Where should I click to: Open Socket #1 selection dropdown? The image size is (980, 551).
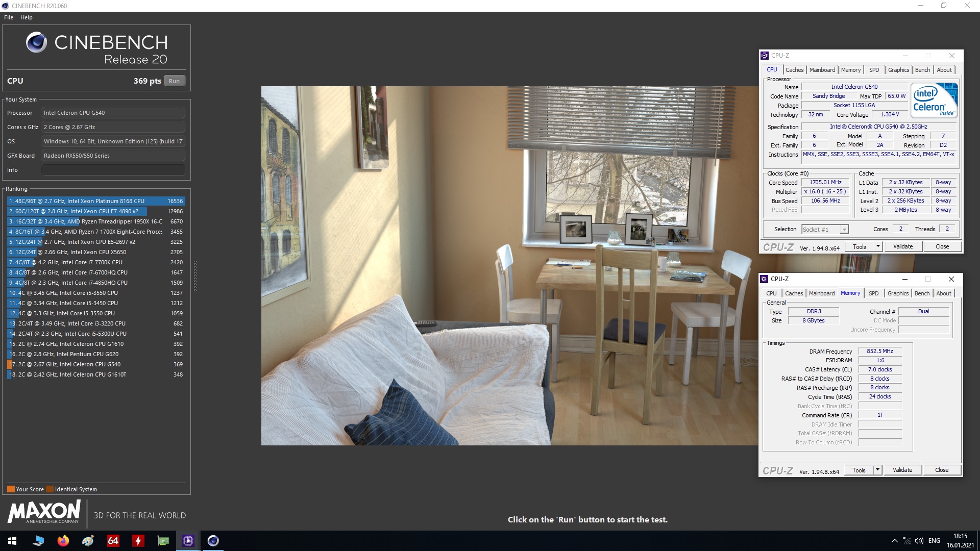[x=825, y=230]
